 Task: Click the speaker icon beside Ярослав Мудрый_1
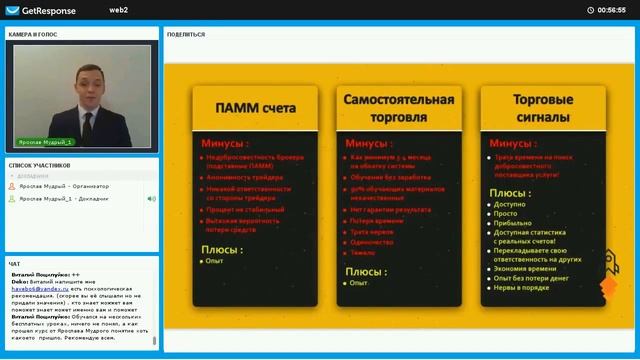point(151,199)
